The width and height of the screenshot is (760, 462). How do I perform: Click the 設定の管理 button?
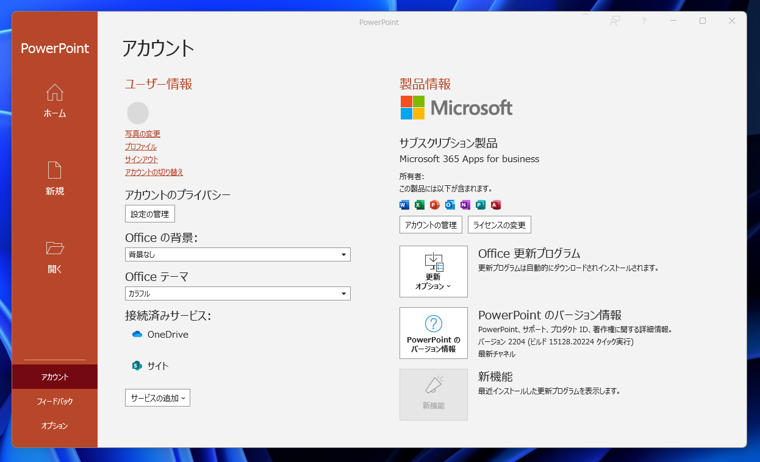[150, 214]
